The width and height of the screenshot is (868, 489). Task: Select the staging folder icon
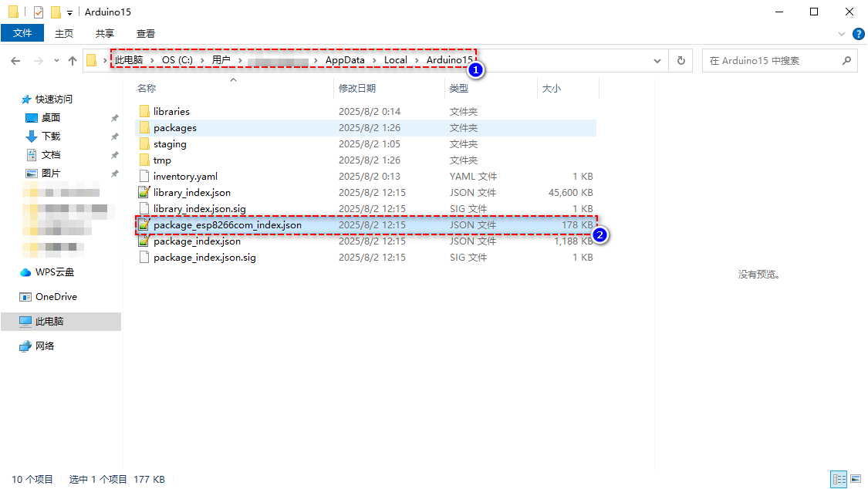pos(144,143)
